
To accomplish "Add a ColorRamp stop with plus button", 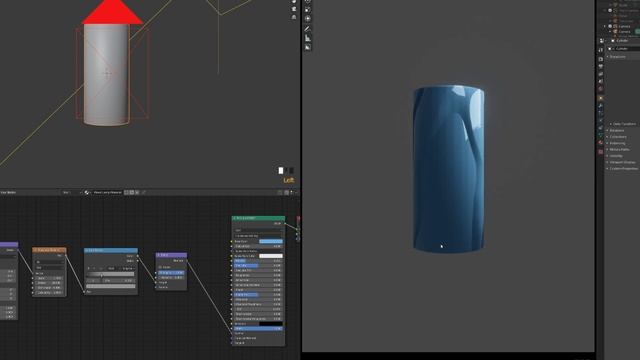I will pyautogui.click(x=89, y=269).
